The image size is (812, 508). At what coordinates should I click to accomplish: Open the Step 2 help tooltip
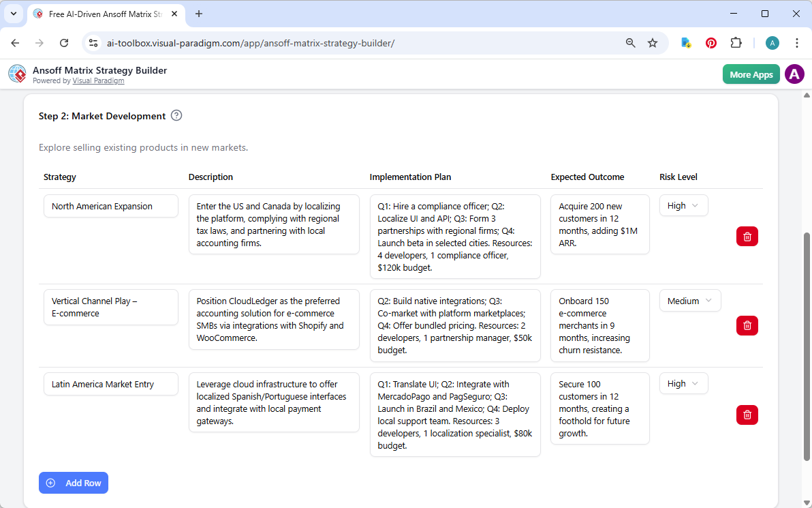[x=176, y=116]
